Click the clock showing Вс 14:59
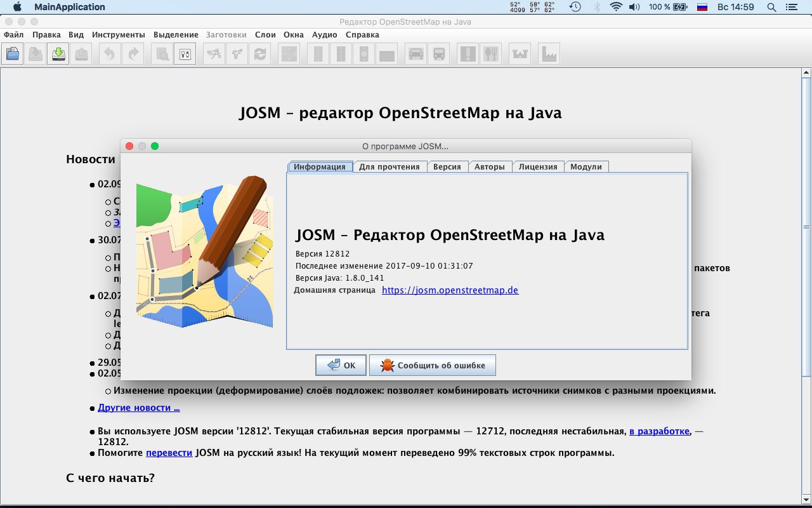This screenshot has height=508, width=812. (736, 7)
